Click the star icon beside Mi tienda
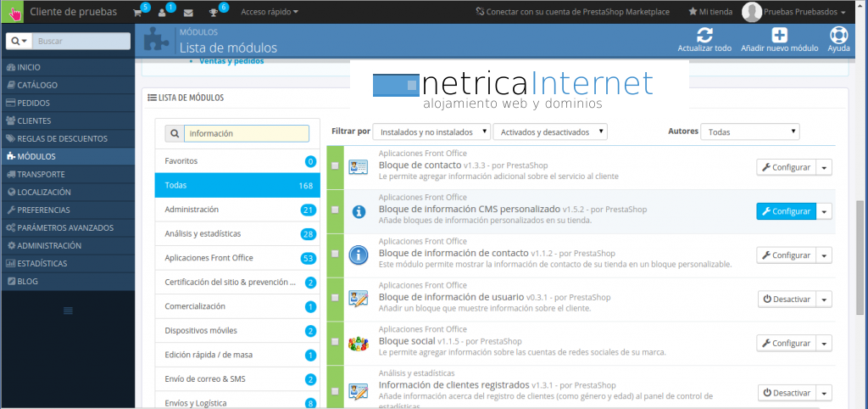Screen dimensions: 868x409 coord(693,12)
